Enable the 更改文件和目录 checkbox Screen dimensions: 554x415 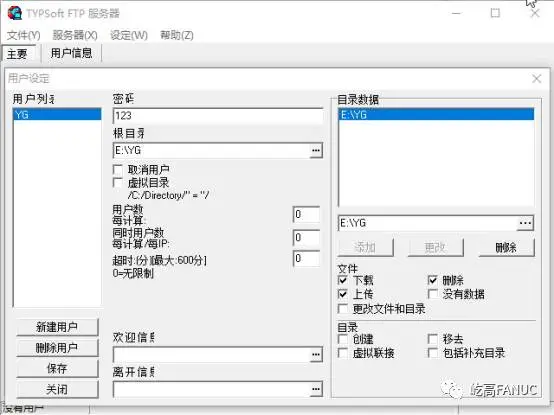pyautogui.click(x=343, y=309)
